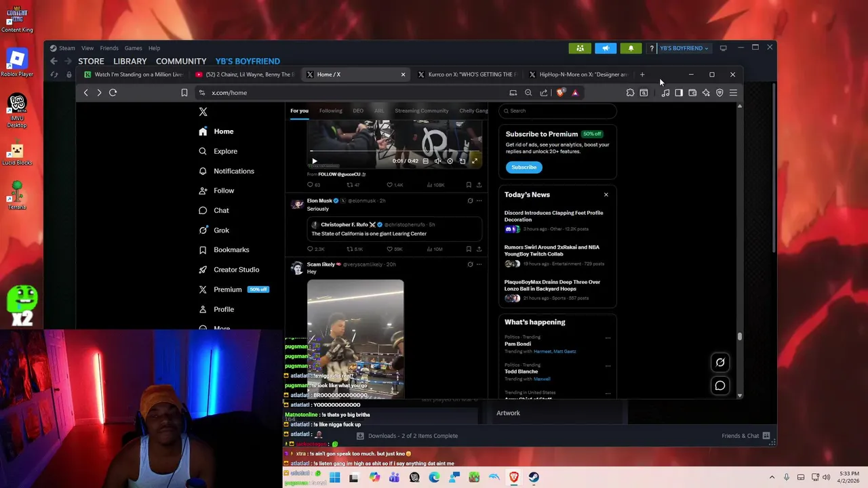The height and width of the screenshot is (488, 868).
Task: Open more options on Elon Musk's post
Action: (x=479, y=201)
